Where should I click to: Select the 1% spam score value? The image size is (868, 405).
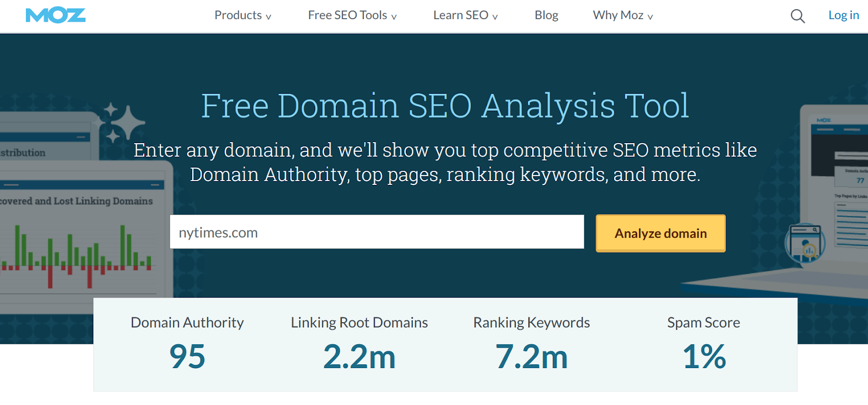tap(704, 357)
